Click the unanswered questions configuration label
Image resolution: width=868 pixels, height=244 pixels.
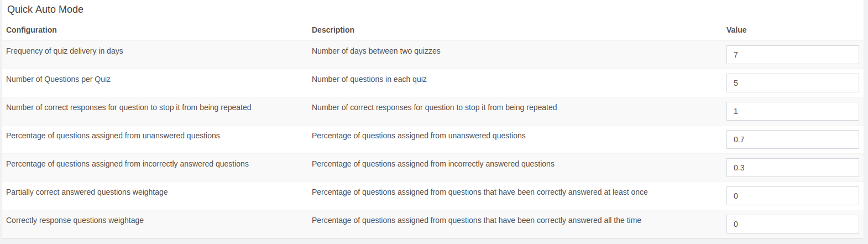(x=113, y=136)
